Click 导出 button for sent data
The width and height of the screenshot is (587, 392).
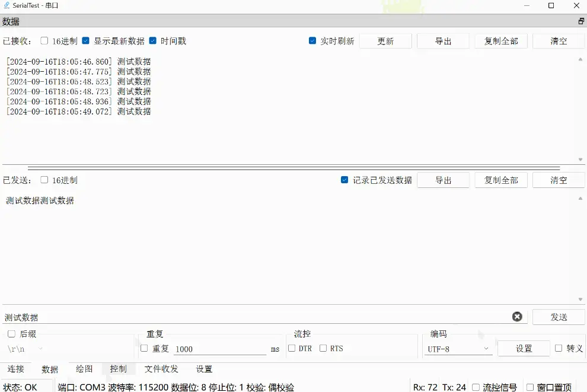pos(444,180)
